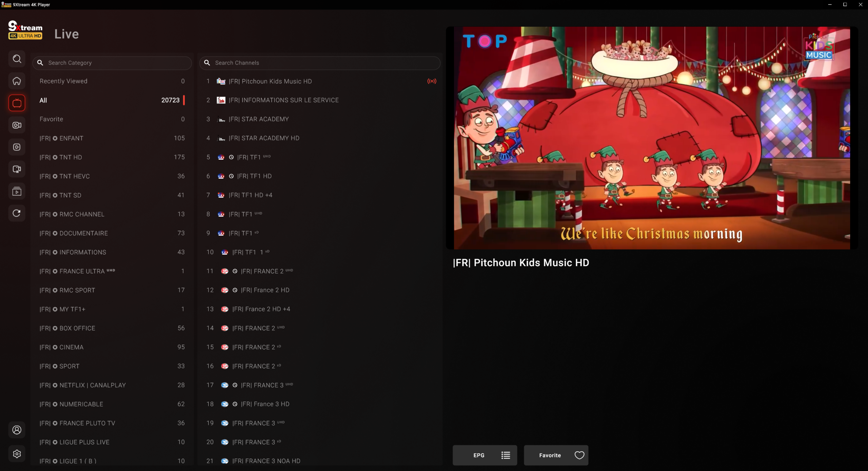The width and height of the screenshot is (868, 471).
Task: Open settings gear in sidebar
Action: [17, 454]
